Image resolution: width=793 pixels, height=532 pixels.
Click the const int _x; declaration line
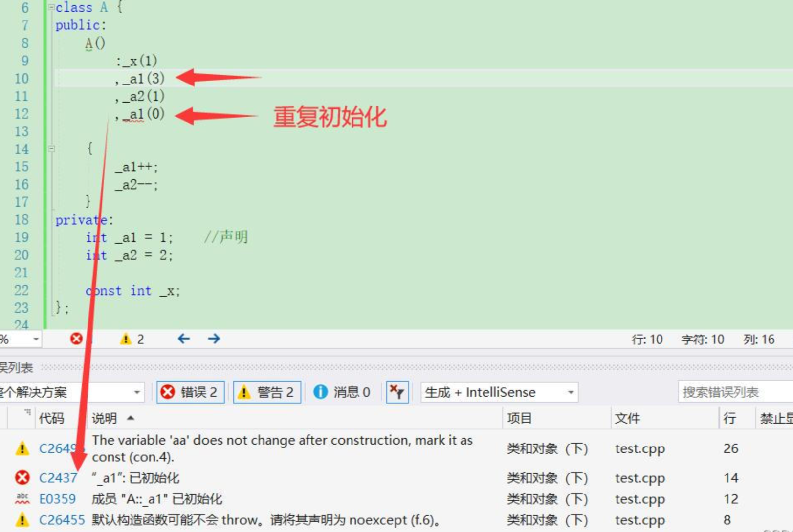pyautogui.click(x=132, y=291)
